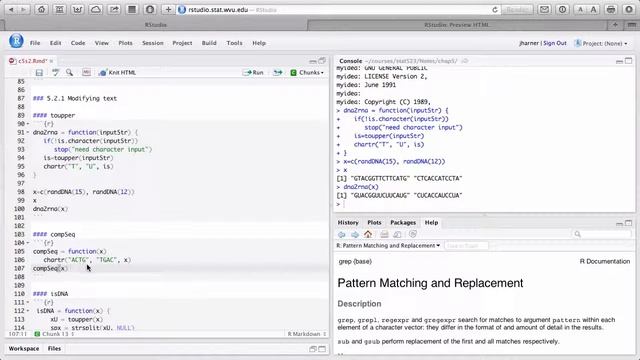Print page with Safari printer icon
640x360 pixels.
[611, 9]
